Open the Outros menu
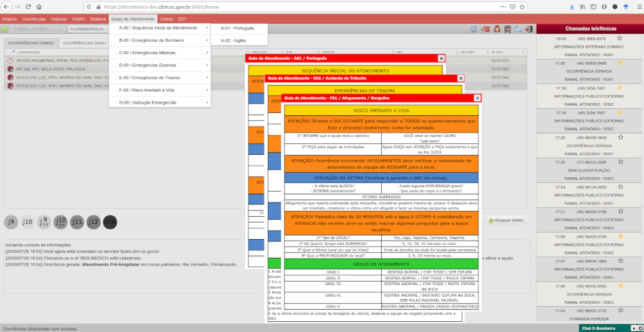The height and width of the screenshot is (332, 644). tap(166, 19)
